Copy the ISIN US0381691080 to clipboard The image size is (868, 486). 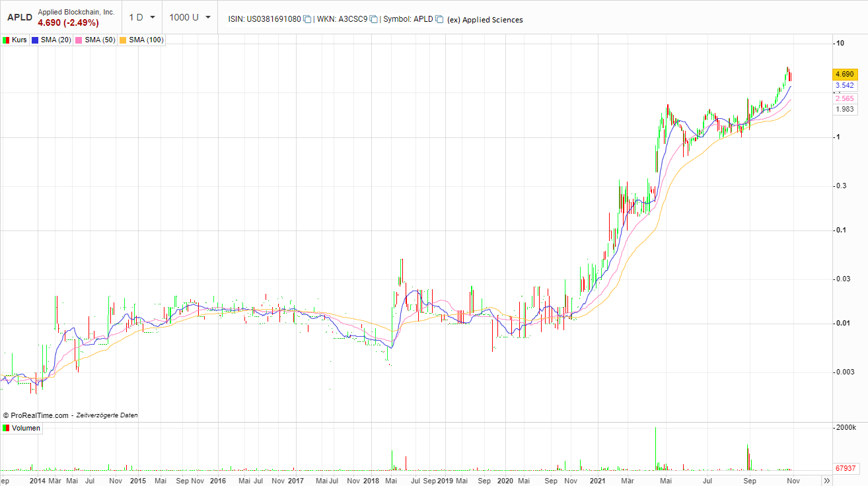[307, 20]
